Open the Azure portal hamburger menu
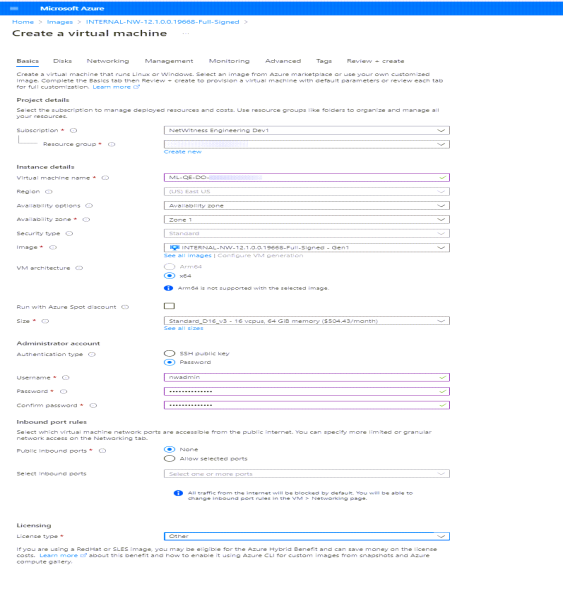 pos(14,8)
